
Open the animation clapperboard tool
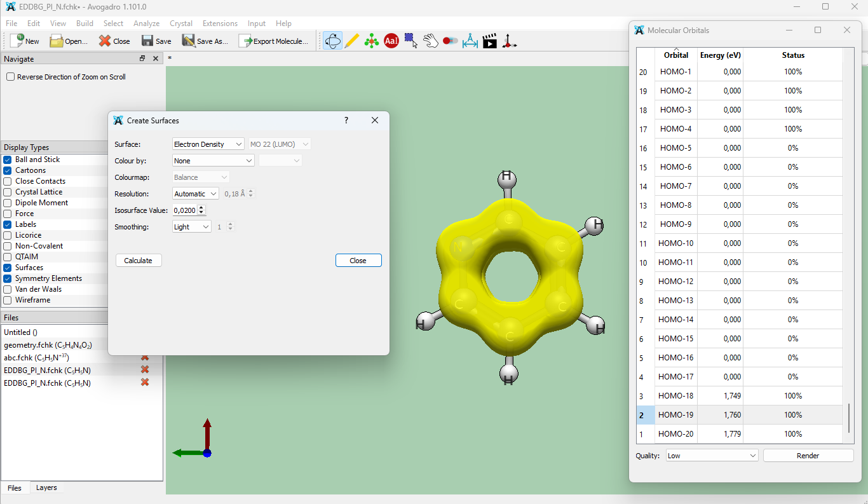click(x=489, y=41)
